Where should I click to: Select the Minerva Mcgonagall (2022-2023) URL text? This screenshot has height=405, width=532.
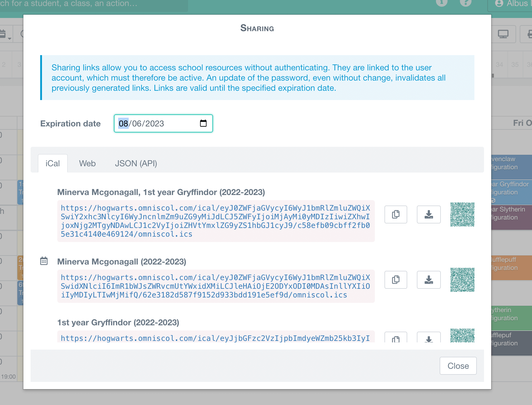[x=215, y=286]
